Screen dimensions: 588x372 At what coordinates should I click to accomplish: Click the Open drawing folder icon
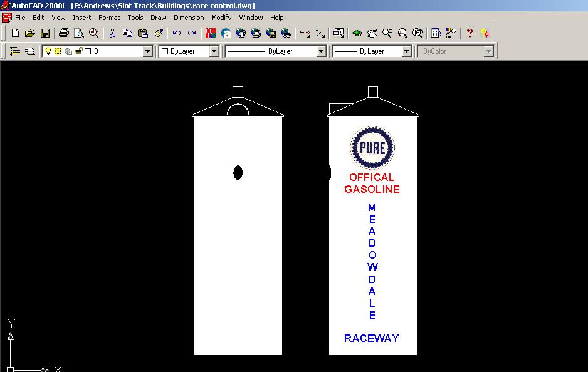(x=30, y=33)
